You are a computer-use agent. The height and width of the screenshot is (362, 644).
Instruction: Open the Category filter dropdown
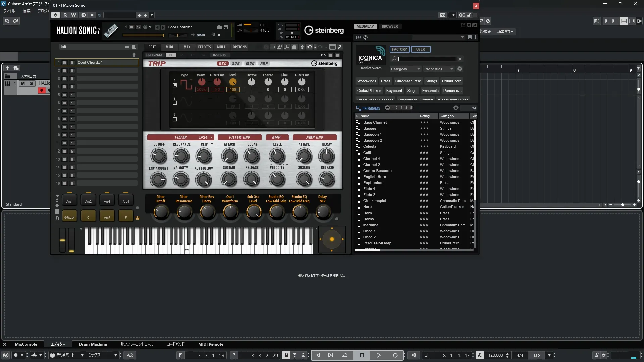click(x=405, y=69)
